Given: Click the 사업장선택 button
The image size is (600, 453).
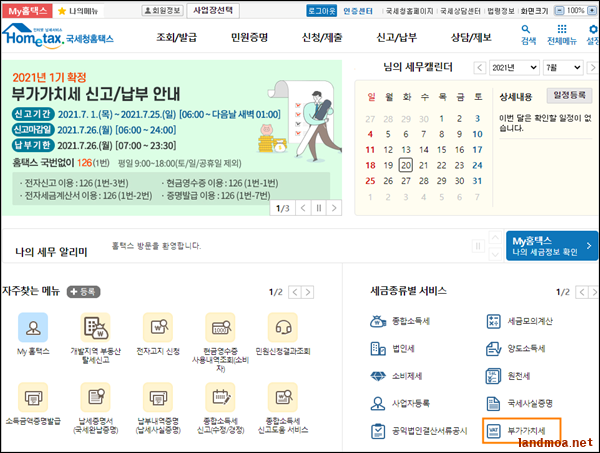Looking at the screenshot, I should (x=213, y=11).
